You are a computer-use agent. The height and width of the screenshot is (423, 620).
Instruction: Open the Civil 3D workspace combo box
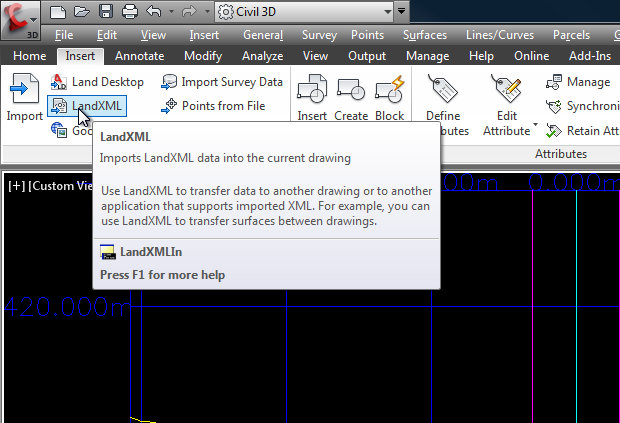pyautogui.click(x=304, y=12)
